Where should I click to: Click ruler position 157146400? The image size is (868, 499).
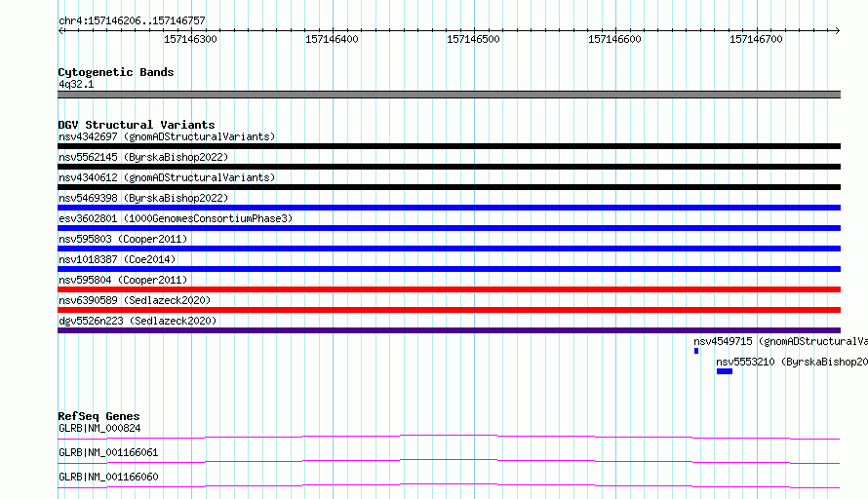coord(332,39)
